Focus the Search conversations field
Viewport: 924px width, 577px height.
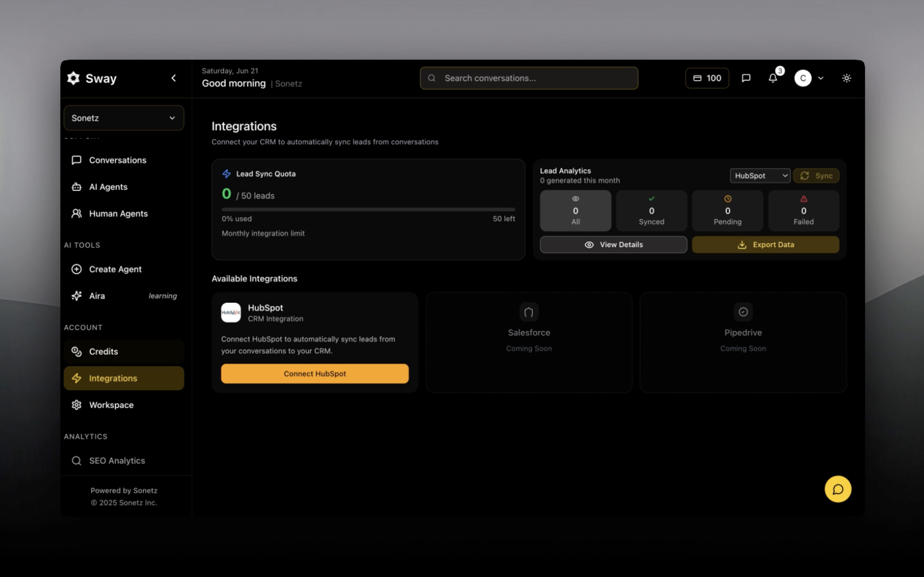tap(528, 78)
